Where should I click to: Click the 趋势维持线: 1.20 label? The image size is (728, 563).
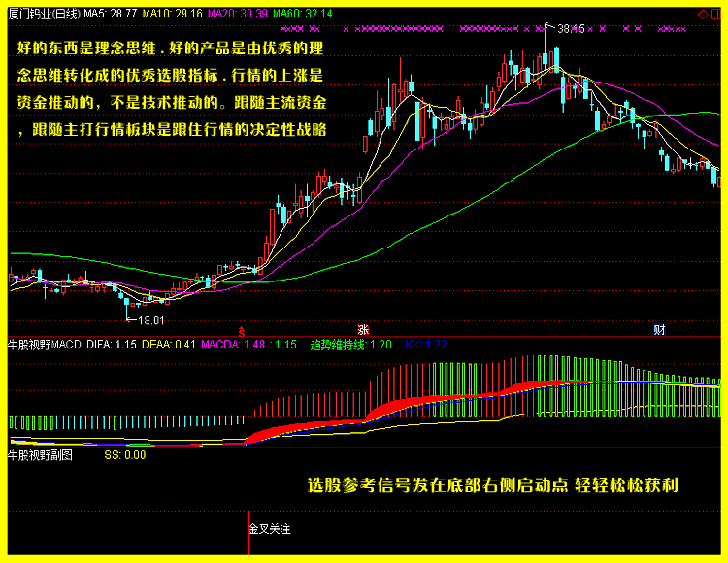click(x=350, y=344)
